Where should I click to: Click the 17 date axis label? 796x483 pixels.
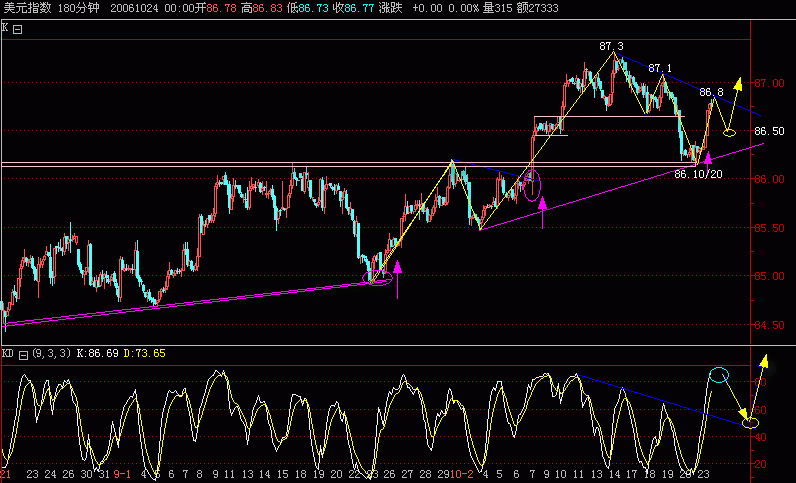[x=632, y=474]
